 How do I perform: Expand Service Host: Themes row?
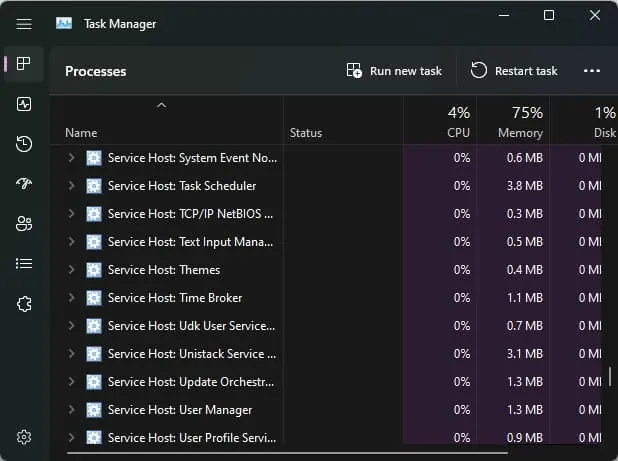pyautogui.click(x=71, y=270)
